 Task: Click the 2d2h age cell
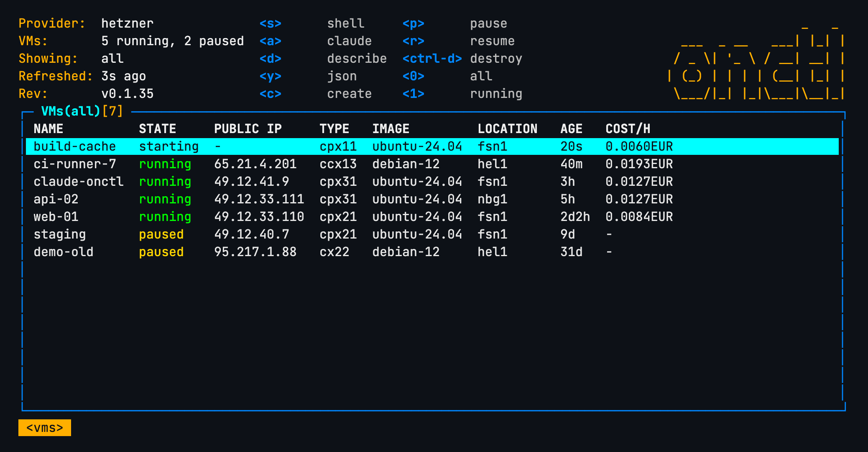575,217
